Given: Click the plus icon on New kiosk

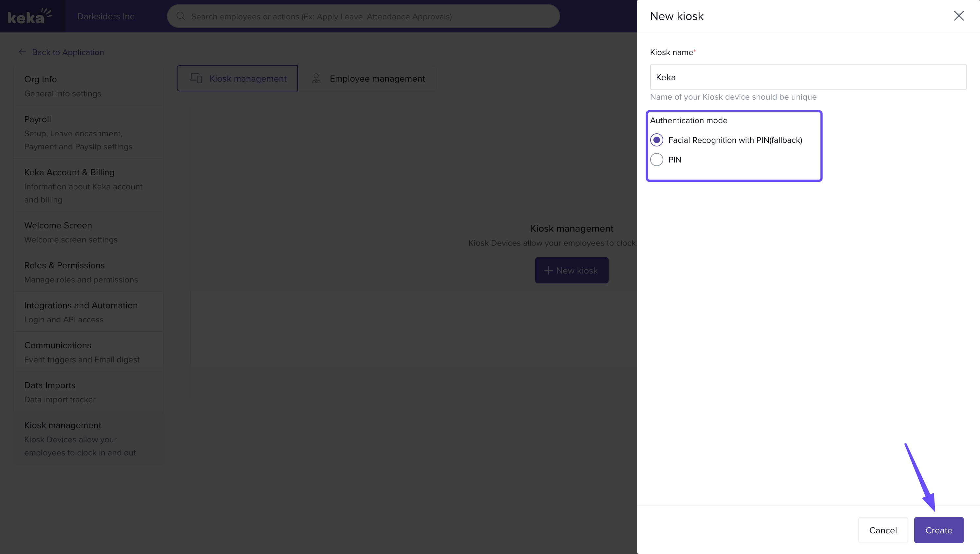Looking at the screenshot, I should tap(548, 271).
